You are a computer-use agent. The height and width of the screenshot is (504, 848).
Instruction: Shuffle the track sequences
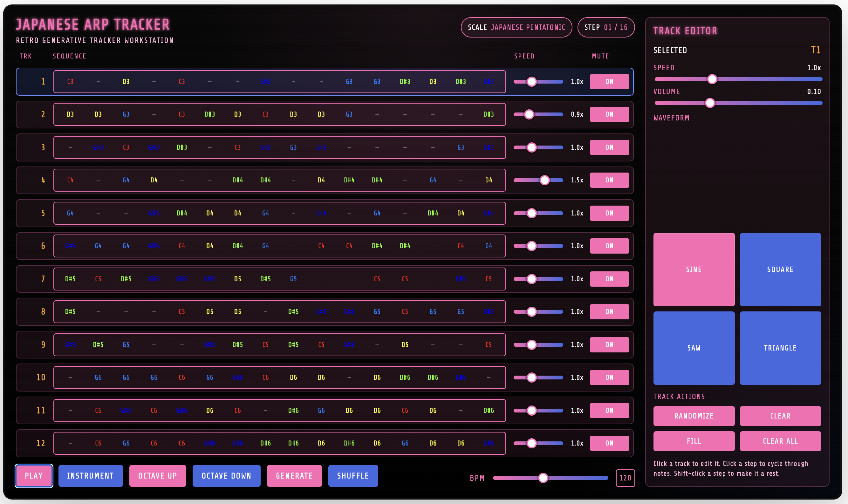353,476
